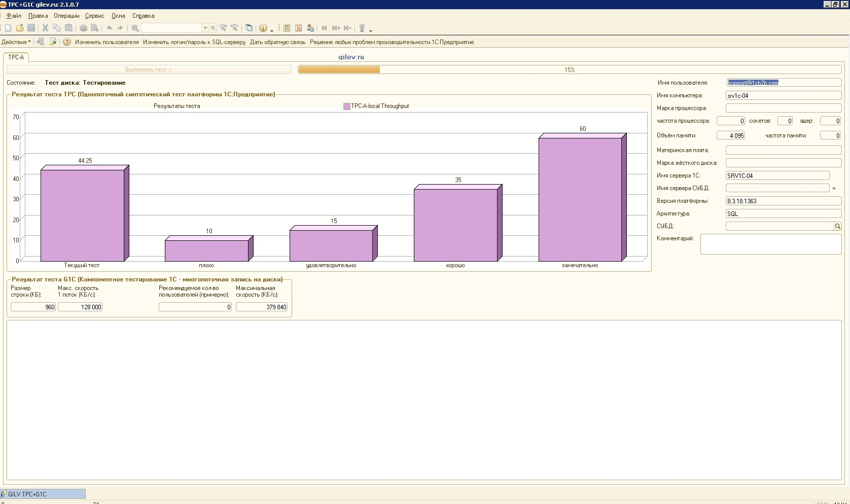Screen dimensions: 850x504
Task: Click the help question mark icon
Action: [66, 42]
